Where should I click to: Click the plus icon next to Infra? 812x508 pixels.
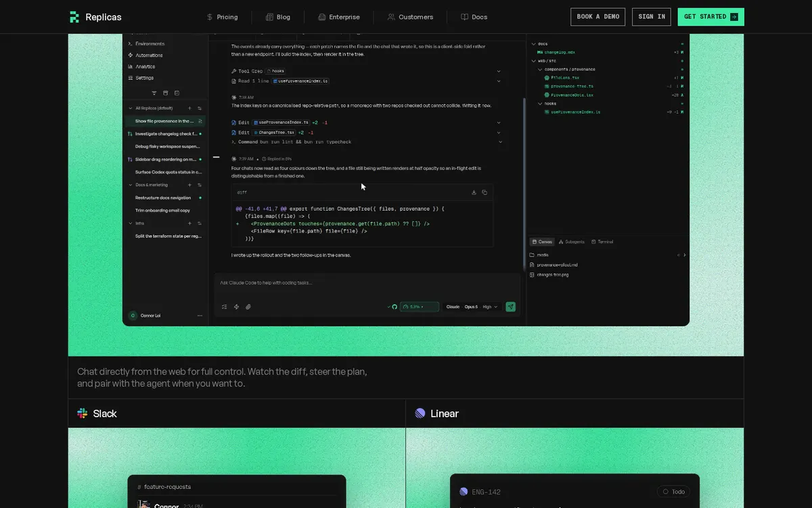pyautogui.click(x=189, y=224)
